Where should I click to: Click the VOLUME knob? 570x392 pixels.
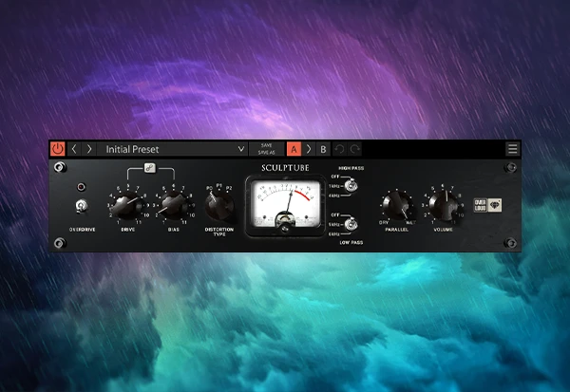[443, 205]
